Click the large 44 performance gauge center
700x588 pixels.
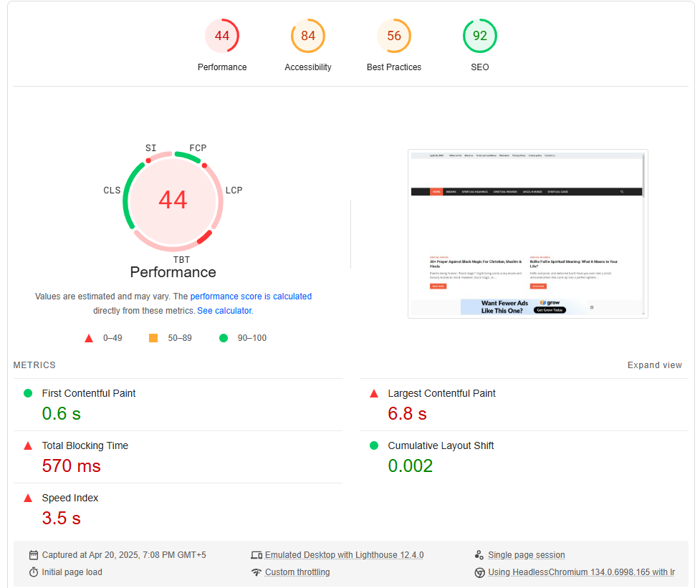click(173, 200)
